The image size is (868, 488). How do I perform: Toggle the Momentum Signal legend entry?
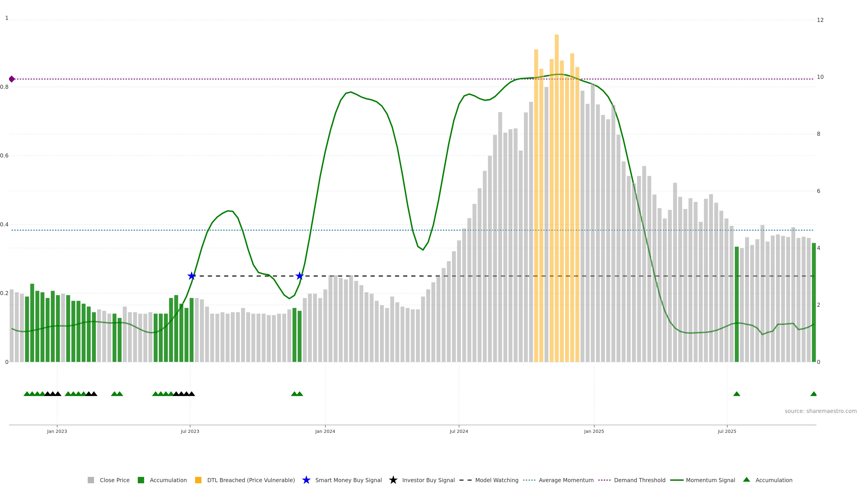(710, 480)
